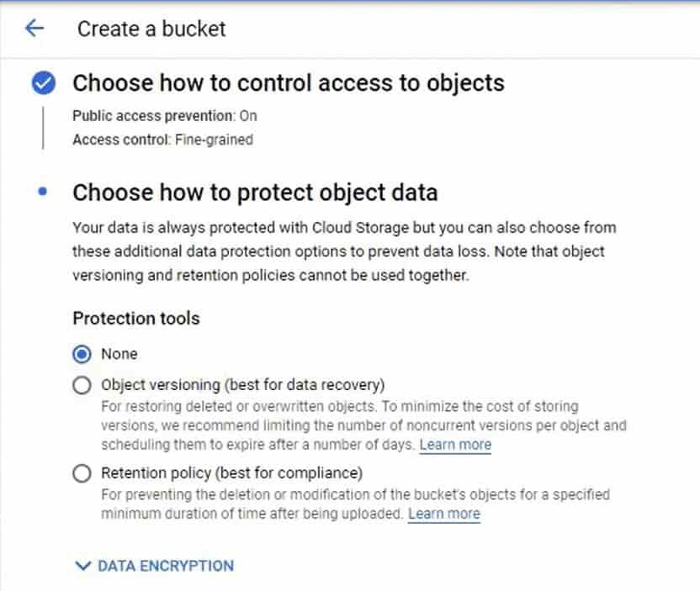Reopen the 'Choose how to control access to objects' step
Screen dimensions: 700x591
(288, 83)
